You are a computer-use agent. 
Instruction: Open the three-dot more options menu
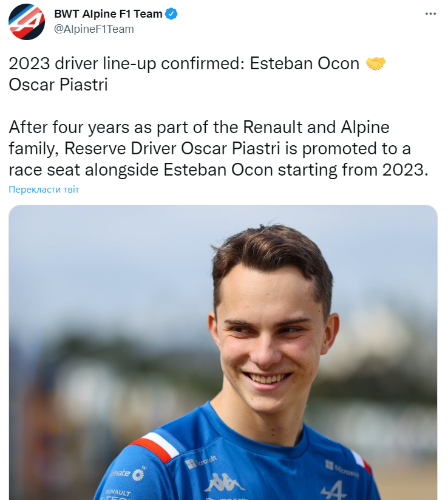click(x=430, y=13)
